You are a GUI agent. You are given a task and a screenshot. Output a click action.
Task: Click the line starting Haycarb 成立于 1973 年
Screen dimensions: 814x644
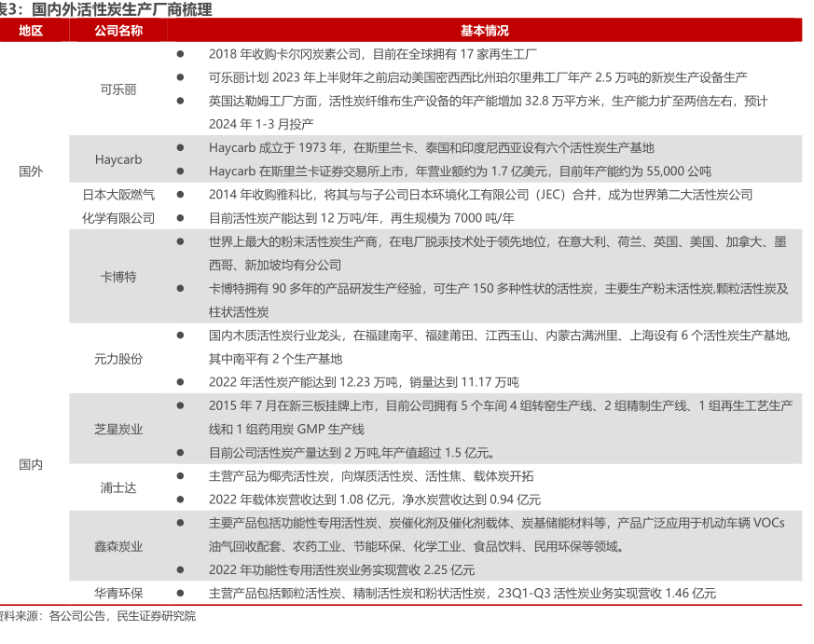pyautogui.click(x=431, y=147)
